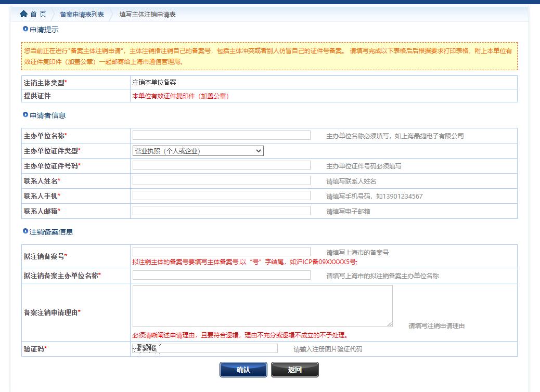This screenshot has width=540, height=392.
Task: Click into 联系人姓名 text box
Action: (221, 181)
